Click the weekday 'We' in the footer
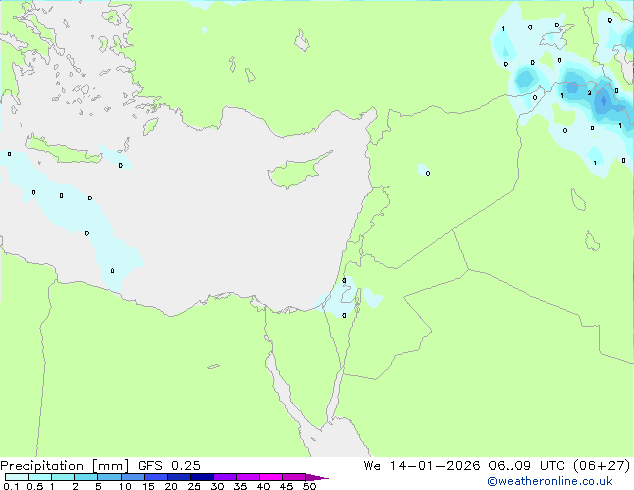Image resolution: width=634 pixels, height=490 pixels. coord(372,466)
